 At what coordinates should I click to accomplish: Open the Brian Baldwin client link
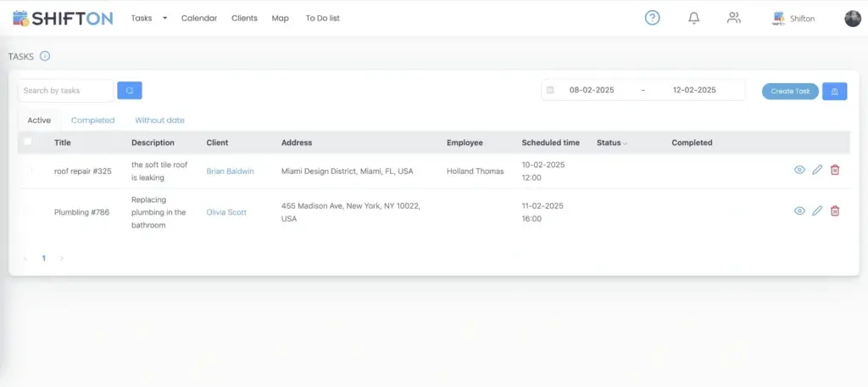click(x=230, y=171)
